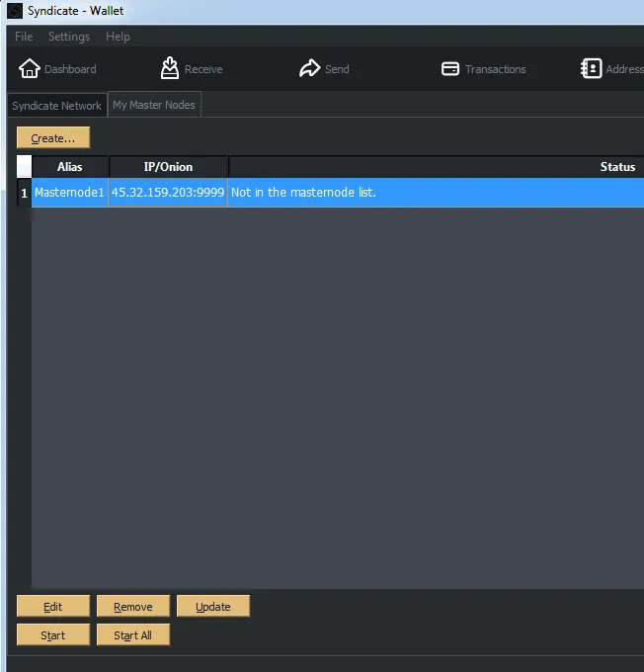
Task: Click the Transactions card icon
Action: pyautogui.click(x=449, y=68)
